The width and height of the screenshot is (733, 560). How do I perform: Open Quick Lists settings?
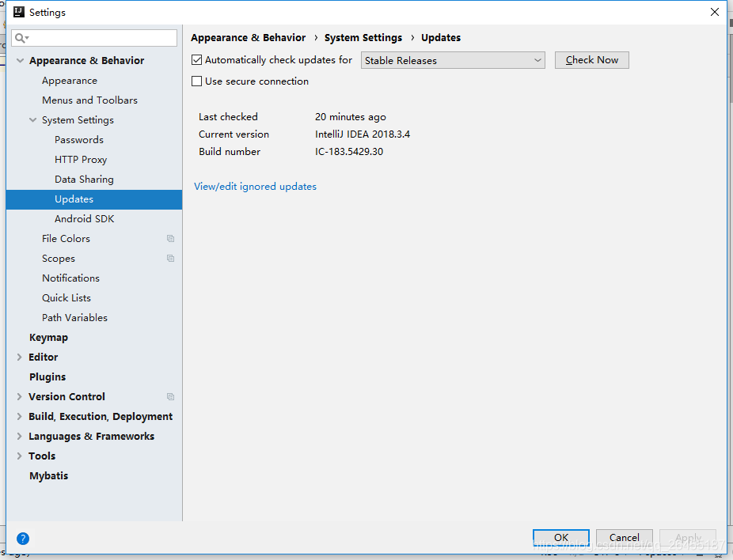(x=66, y=298)
